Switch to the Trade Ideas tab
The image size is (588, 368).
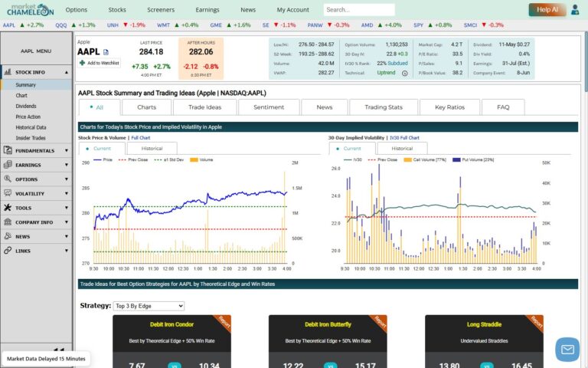coord(204,107)
